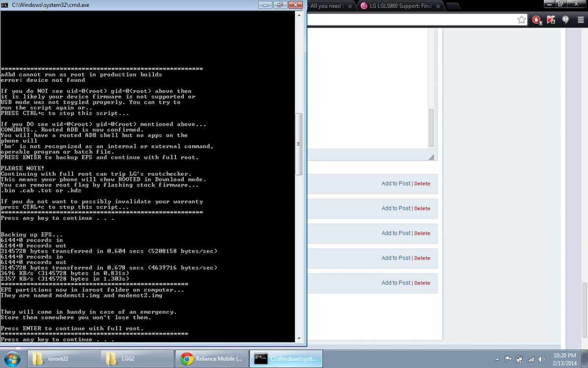
Task: Click the Adblock Plus extension icon
Action: pyautogui.click(x=537, y=20)
